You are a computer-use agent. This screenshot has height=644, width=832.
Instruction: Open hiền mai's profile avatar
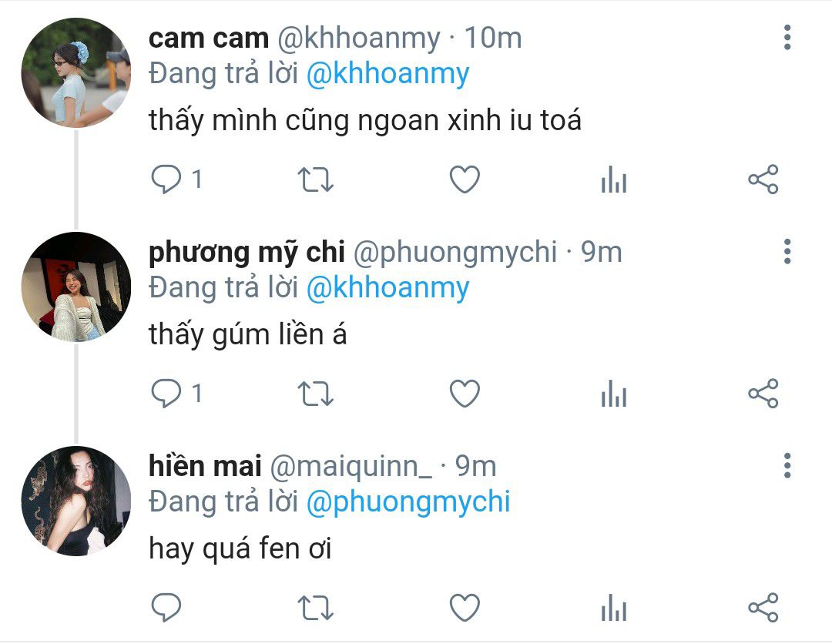[x=75, y=501]
